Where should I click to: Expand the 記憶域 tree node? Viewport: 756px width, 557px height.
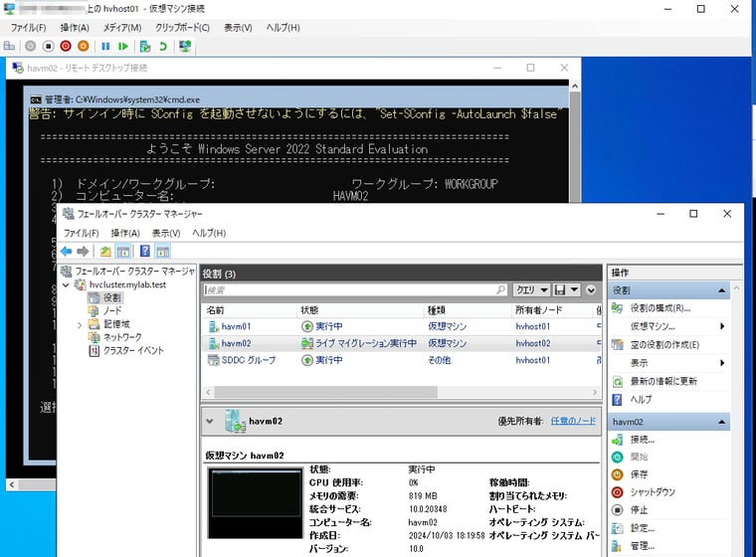(80, 325)
